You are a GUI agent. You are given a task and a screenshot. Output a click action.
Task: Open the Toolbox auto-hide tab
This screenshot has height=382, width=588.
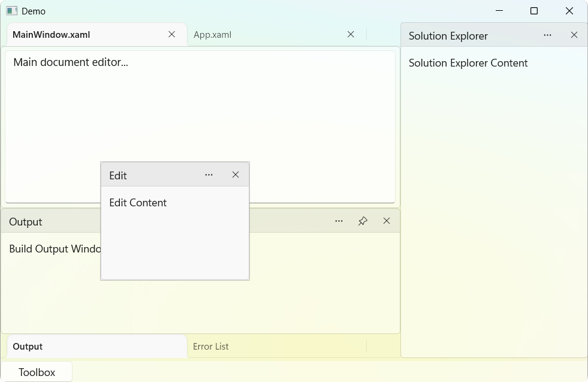click(37, 372)
